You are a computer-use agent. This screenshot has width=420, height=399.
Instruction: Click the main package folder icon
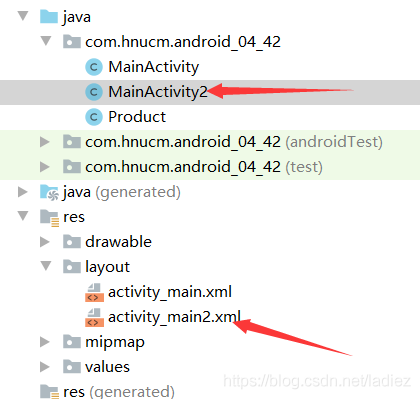coord(72,42)
